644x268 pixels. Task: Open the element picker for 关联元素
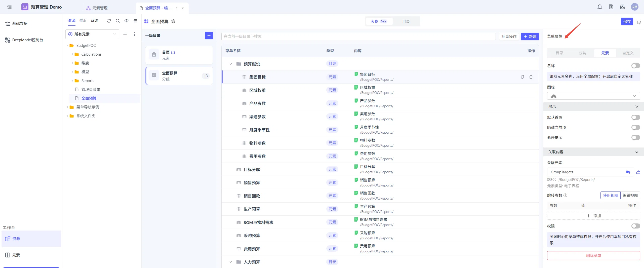628,172
